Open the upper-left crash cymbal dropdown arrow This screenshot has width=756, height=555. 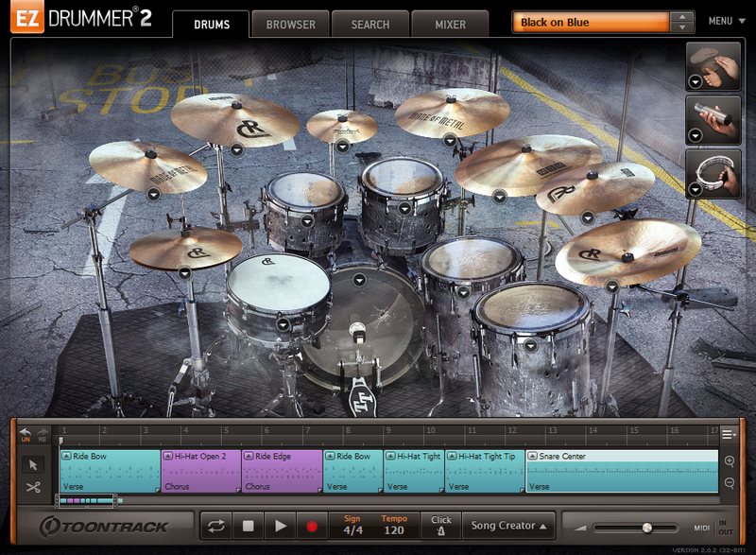tap(236, 150)
